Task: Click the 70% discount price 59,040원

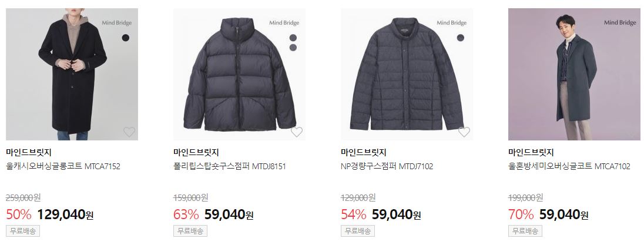Action: pyautogui.click(x=563, y=214)
